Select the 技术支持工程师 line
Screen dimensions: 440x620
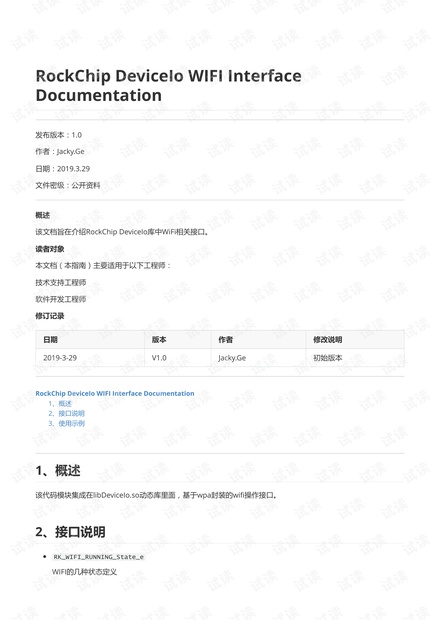click(60, 283)
